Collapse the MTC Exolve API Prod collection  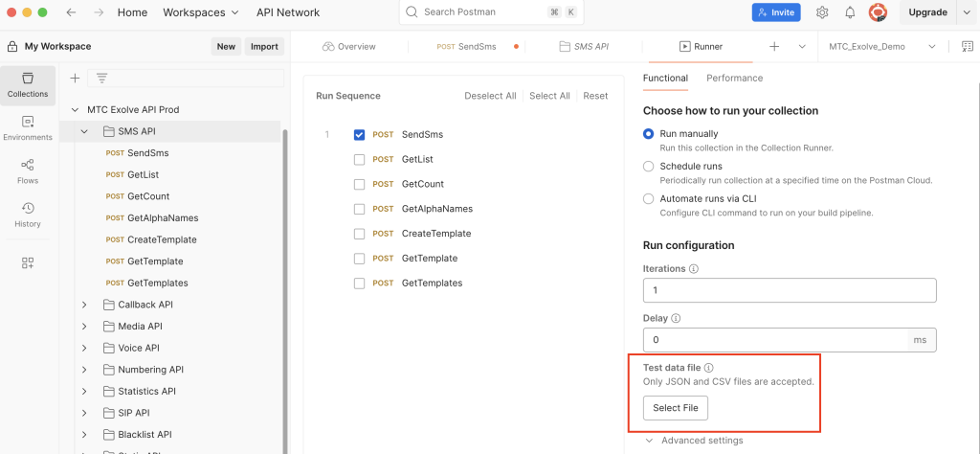[75, 109]
